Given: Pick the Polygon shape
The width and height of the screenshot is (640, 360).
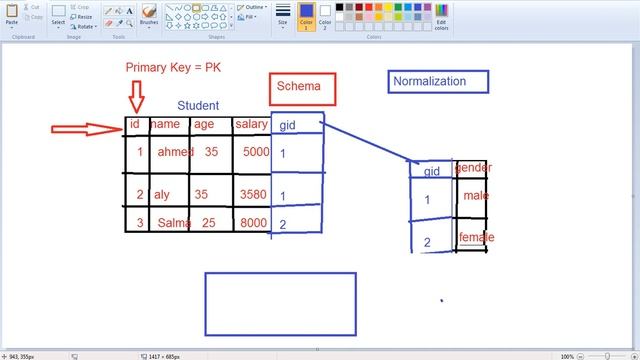Looking at the screenshot, I should [214, 8].
